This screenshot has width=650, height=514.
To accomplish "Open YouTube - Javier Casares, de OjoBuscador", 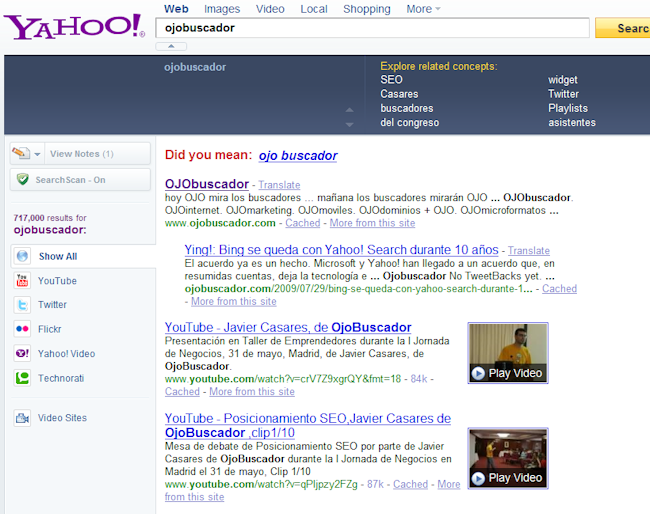I will coord(288,327).
